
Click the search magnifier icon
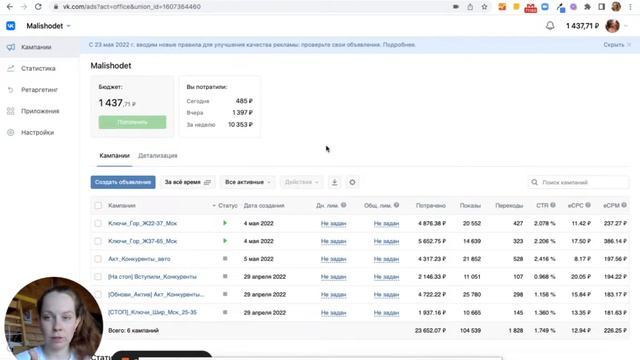[x=534, y=182]
